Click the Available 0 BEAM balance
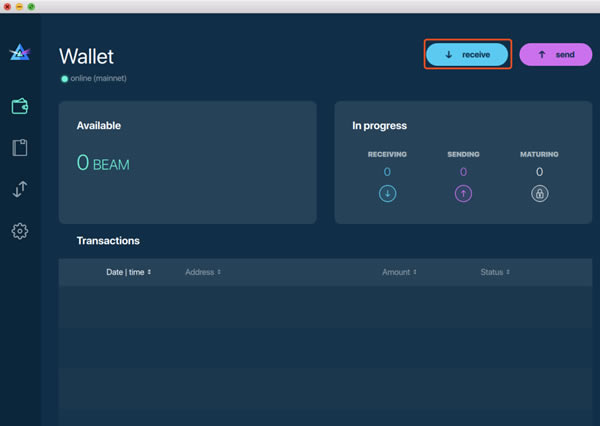 click(x=103, y=163)
